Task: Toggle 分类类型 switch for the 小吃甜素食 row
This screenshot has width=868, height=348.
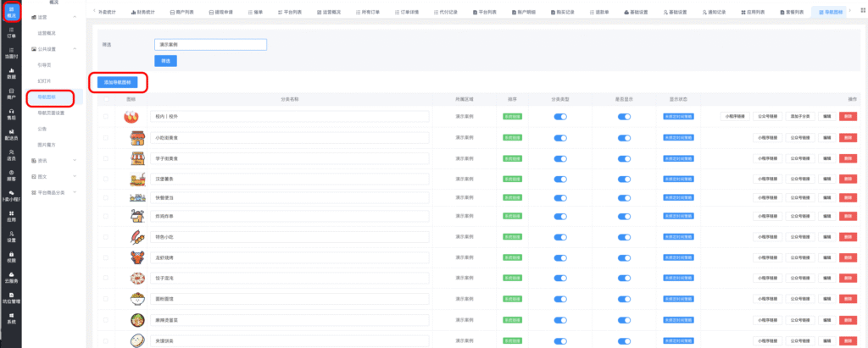Action: 560,137
